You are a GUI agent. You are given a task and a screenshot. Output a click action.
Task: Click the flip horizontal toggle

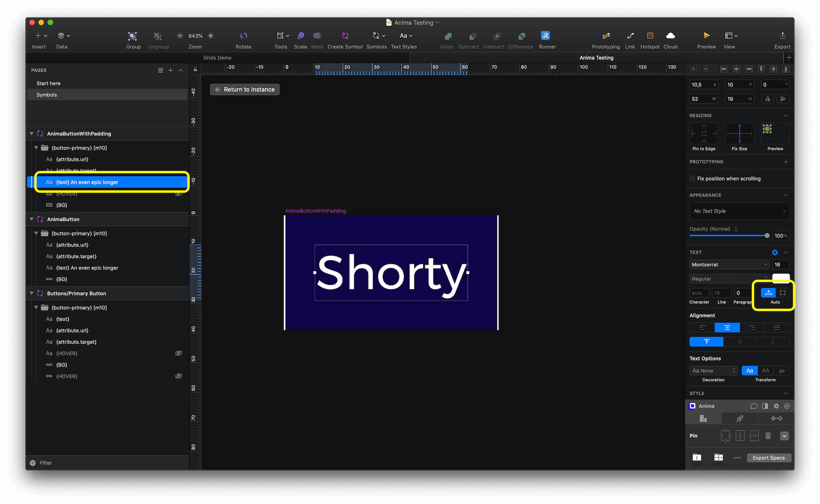(x=767, y=99)
